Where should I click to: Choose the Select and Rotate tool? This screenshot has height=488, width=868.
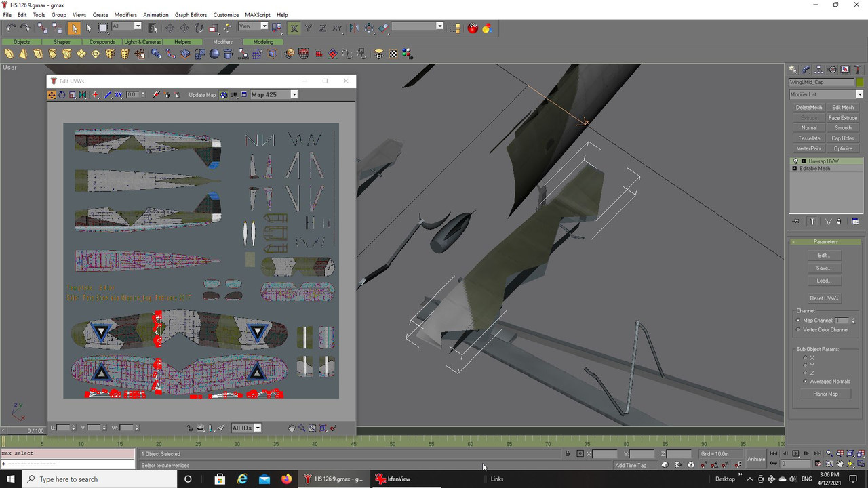coord(198,28)
